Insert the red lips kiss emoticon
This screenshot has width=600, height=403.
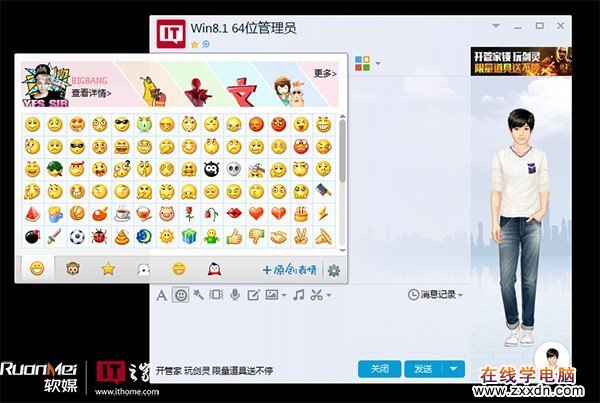click(x=234, y=214)
